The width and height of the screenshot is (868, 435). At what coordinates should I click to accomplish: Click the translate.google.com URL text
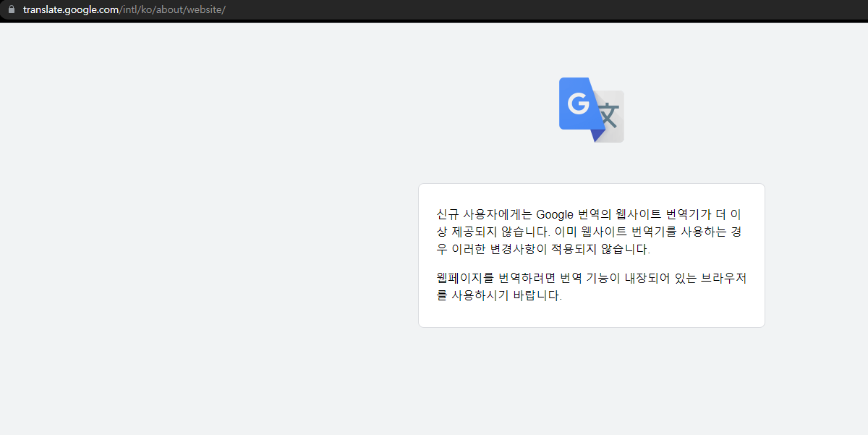point(124,10)
